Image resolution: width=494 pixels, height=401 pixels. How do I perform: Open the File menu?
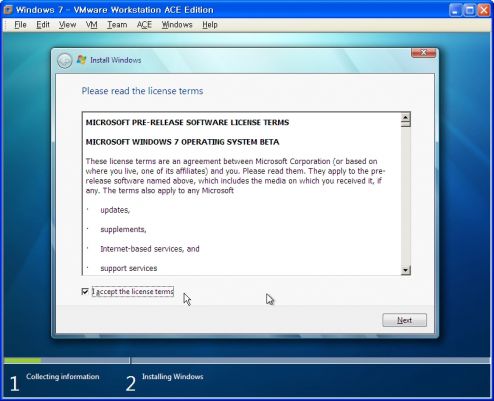click(20, 25)
